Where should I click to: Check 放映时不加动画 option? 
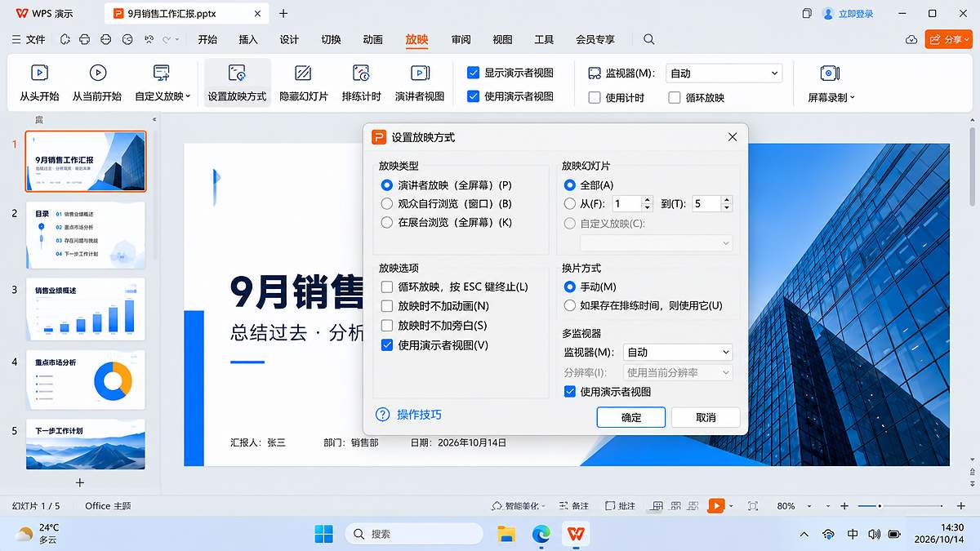click(387, 306)
